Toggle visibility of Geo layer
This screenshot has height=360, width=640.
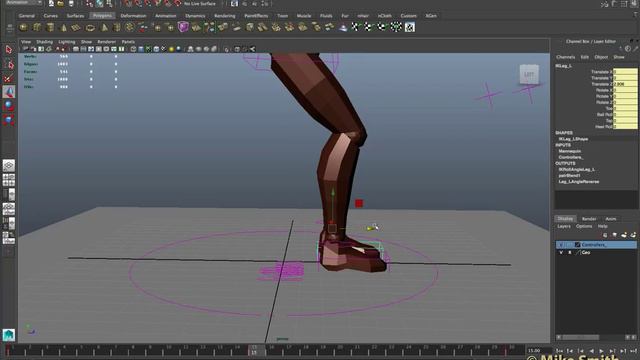pyautogui.click(x=561, y=253)
